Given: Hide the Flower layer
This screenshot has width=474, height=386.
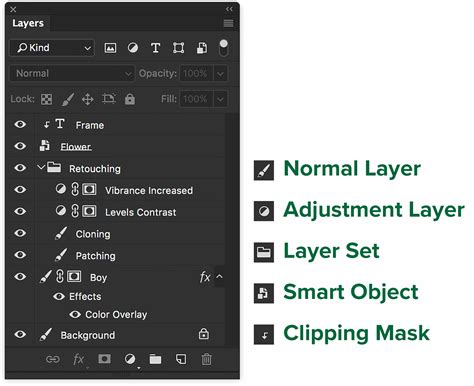Looking at the screenshot, I should pos(20,146).
